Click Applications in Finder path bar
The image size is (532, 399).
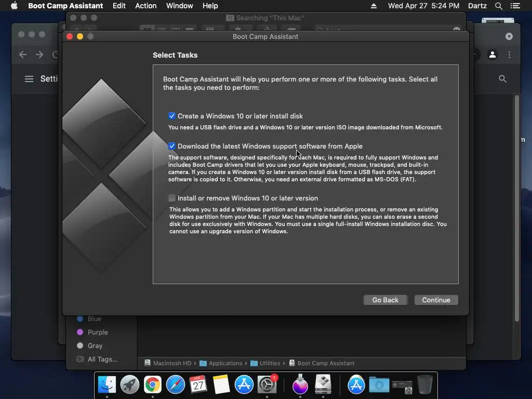[221, 363]
